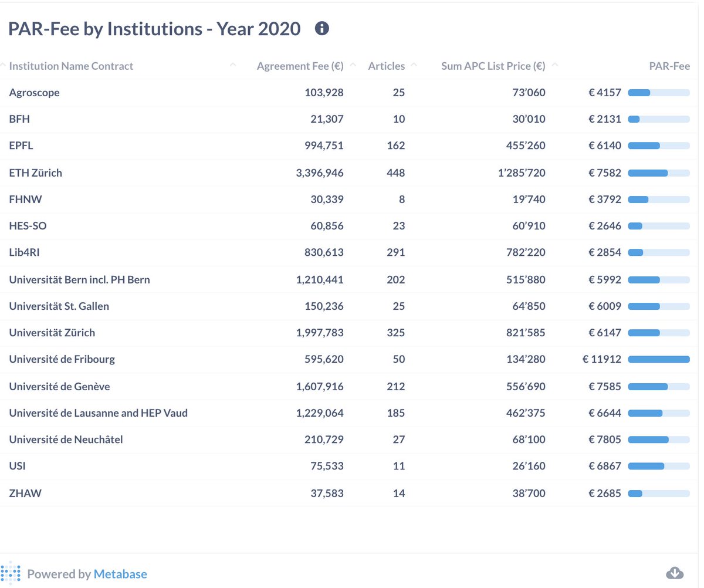The image size is (704, 588).
Task: Click PAR-Fee value € 4157
Action: coord(605,93)
